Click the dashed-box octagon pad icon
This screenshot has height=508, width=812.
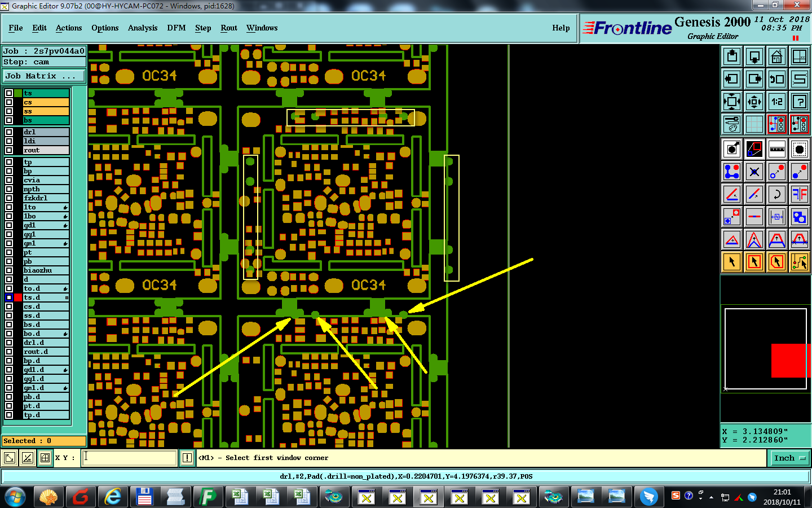point(800,149)
